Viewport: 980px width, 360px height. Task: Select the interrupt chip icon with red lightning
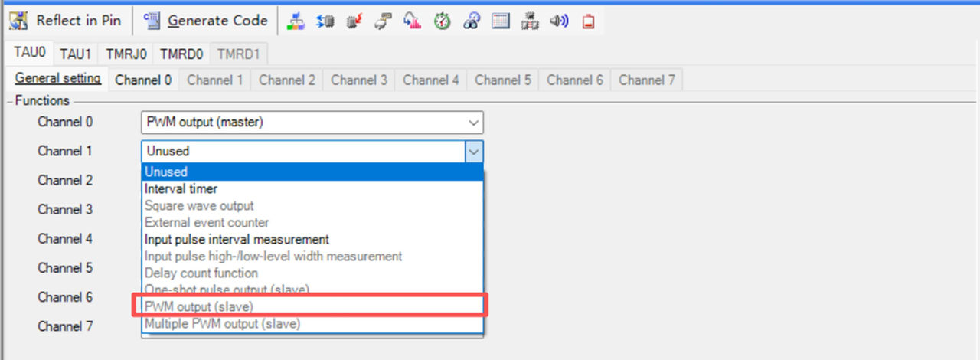[x=354, y=21]
